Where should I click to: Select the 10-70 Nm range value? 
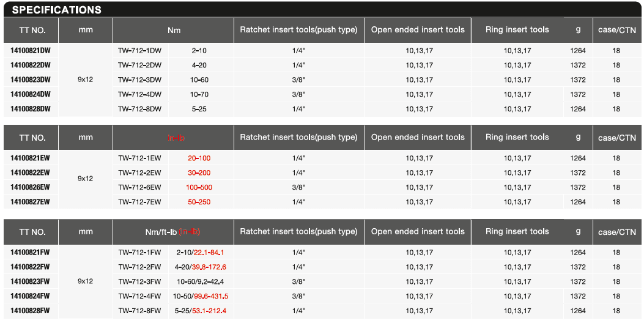(199, 95)
